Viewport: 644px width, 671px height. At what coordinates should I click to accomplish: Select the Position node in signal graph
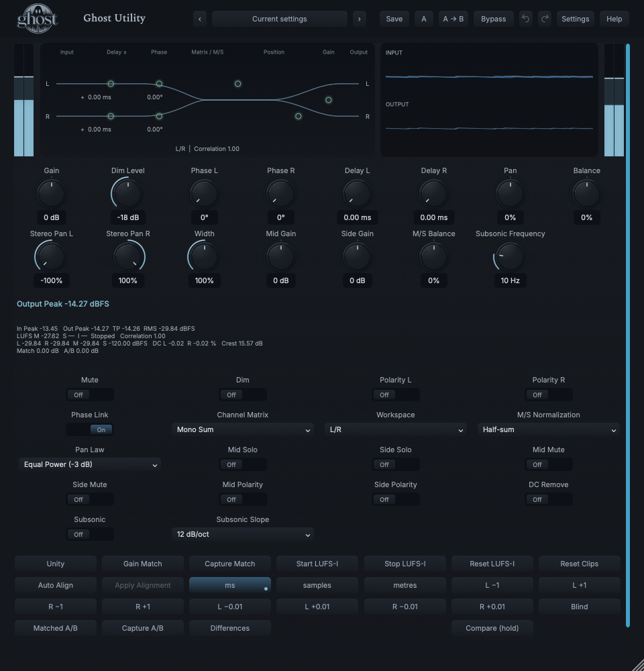[299, 116]
